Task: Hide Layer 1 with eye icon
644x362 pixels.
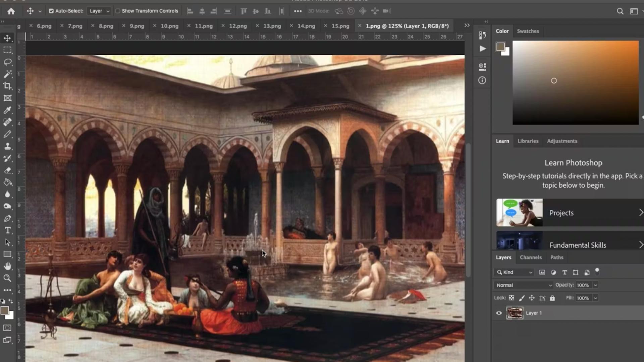Action: coord(499,313)
